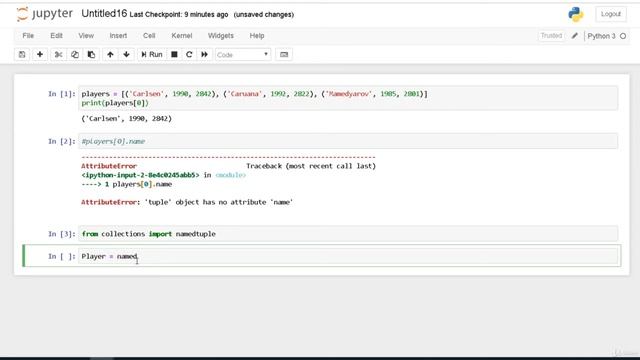
Task: Interrupt the kernel with stop icon
Action: tap(174, 54)
